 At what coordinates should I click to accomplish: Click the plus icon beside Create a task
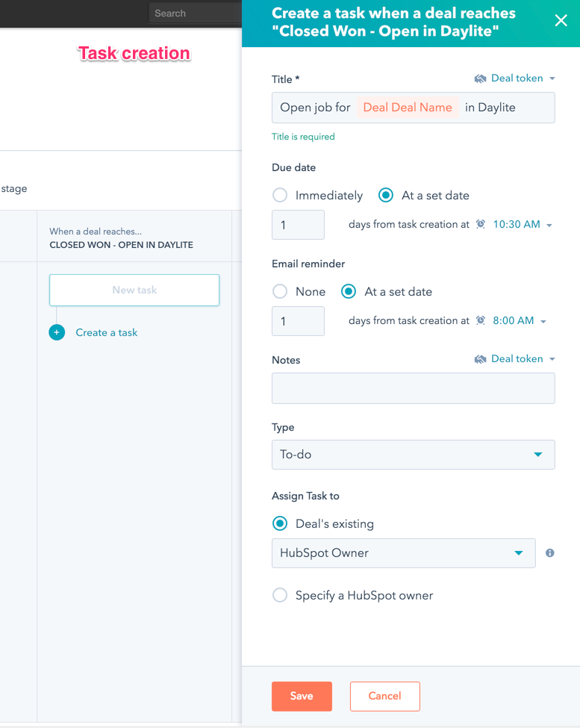(x=57, y=332)
